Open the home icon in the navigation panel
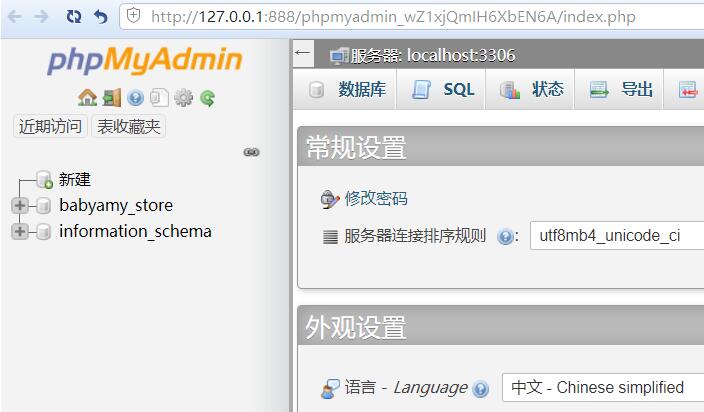The width and height of the screenshot is (704, 412). [87, 97]
